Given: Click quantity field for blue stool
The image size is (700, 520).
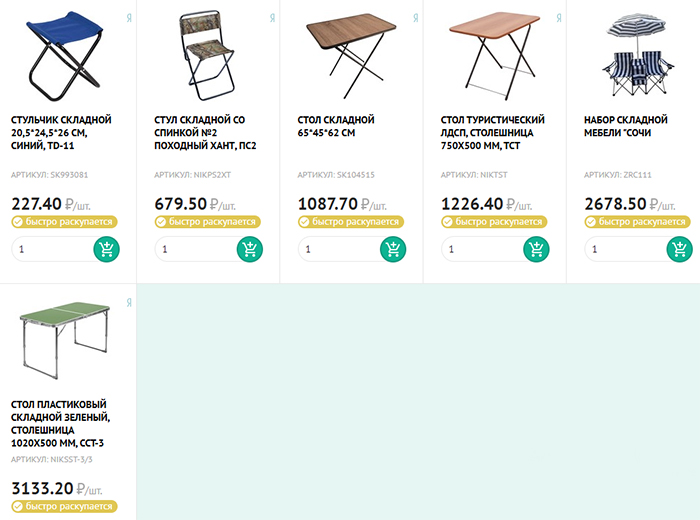Looking at the screenshot, I should point(53,249).
